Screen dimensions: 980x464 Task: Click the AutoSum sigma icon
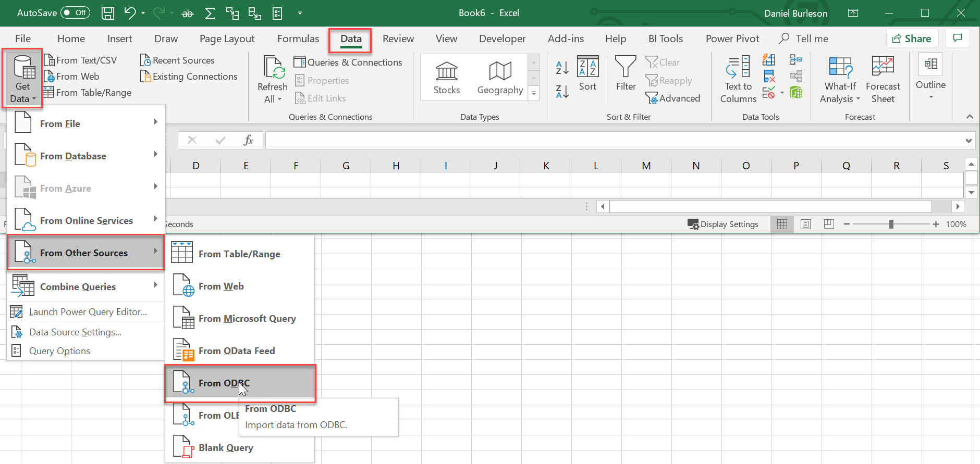pos(210,13)
